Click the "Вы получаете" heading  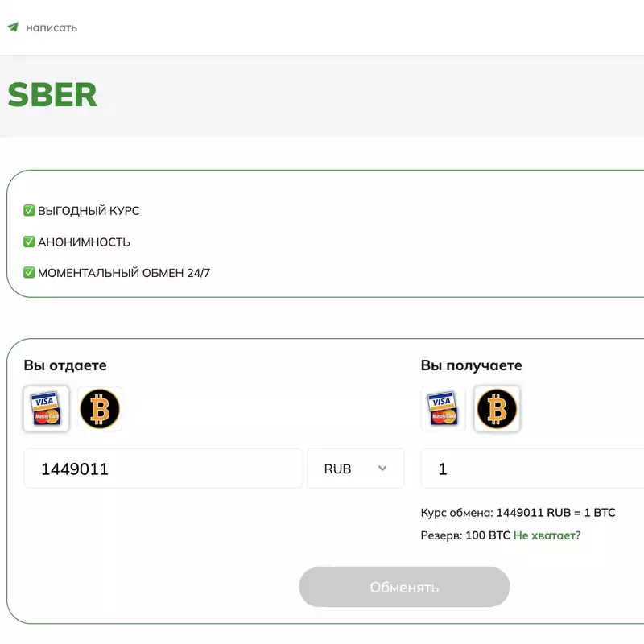tap(471, 365)
